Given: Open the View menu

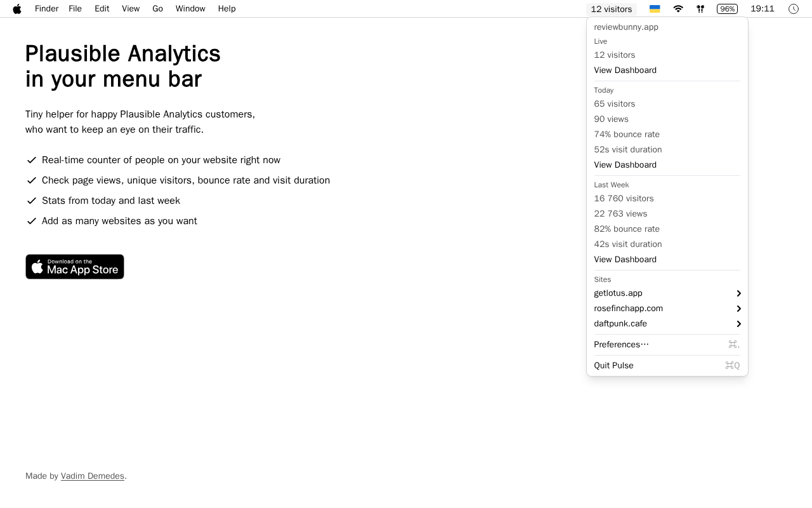Looking at the screenshot, I should pyautogui.click(x=131, y=9).
